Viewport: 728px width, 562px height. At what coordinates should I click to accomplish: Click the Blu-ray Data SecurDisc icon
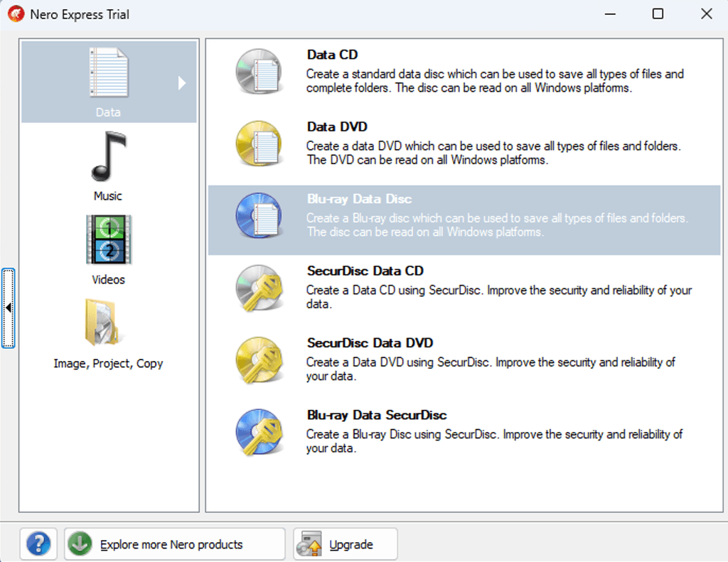[x=259, y=431]
